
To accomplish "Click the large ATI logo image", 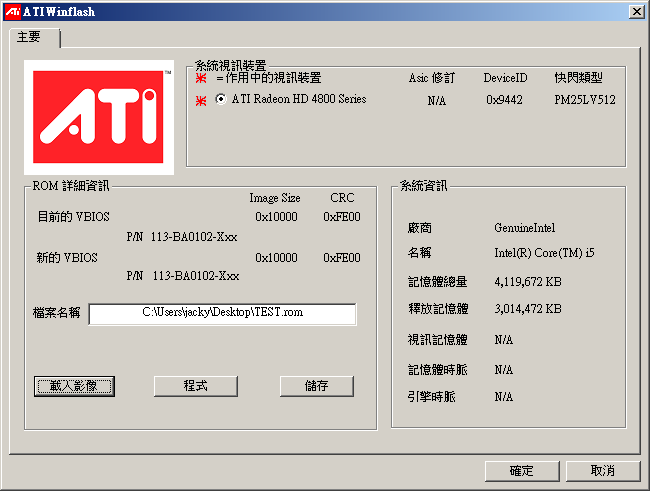I will [x=99, y=117].
